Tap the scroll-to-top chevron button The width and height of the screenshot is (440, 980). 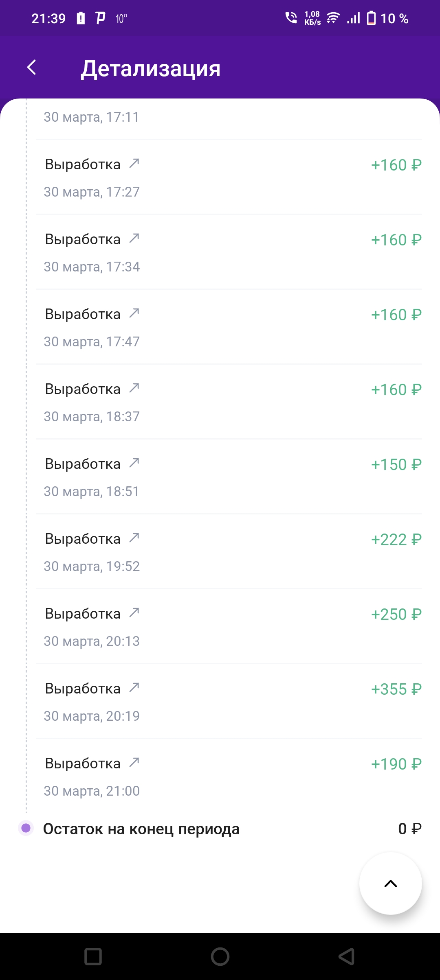pyautogui.click(x=390, y=884)
